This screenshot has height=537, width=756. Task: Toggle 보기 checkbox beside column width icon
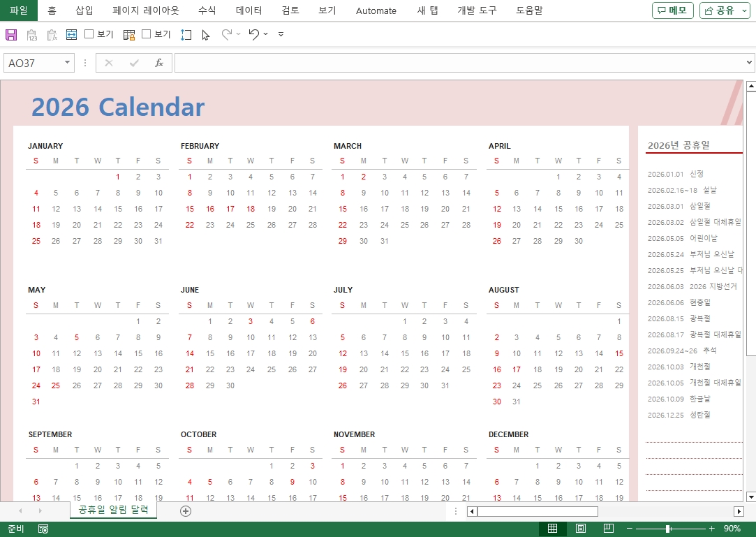89,34
